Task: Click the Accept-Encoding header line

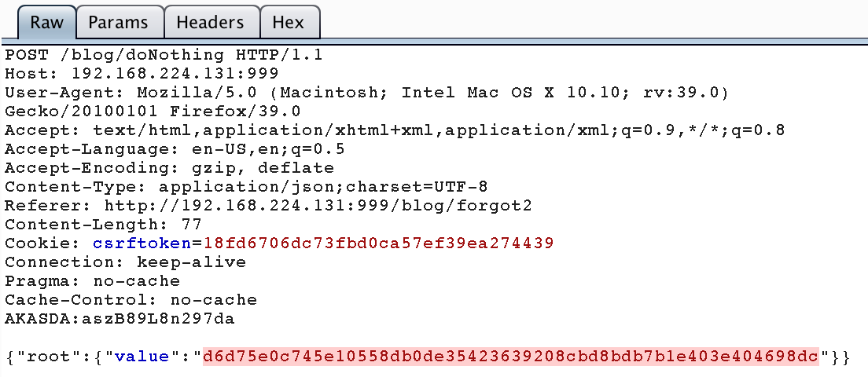Action: tap(169, 168)
